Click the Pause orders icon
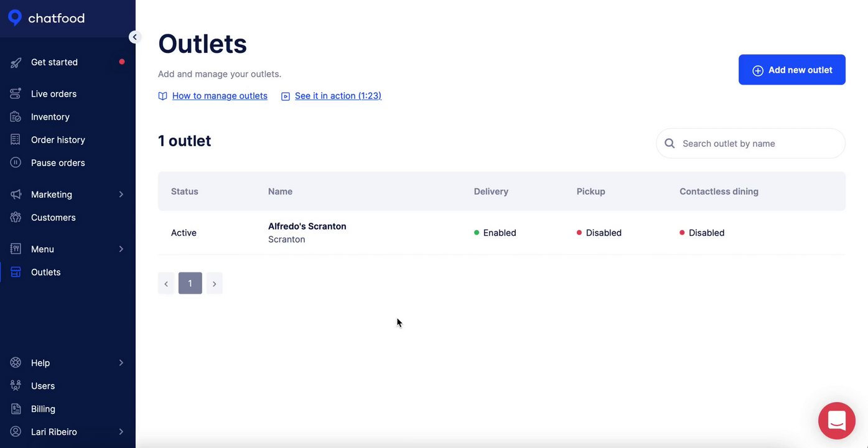Viewport: 868px width, 448px height. pyautogui.click(x=16, y=163)
